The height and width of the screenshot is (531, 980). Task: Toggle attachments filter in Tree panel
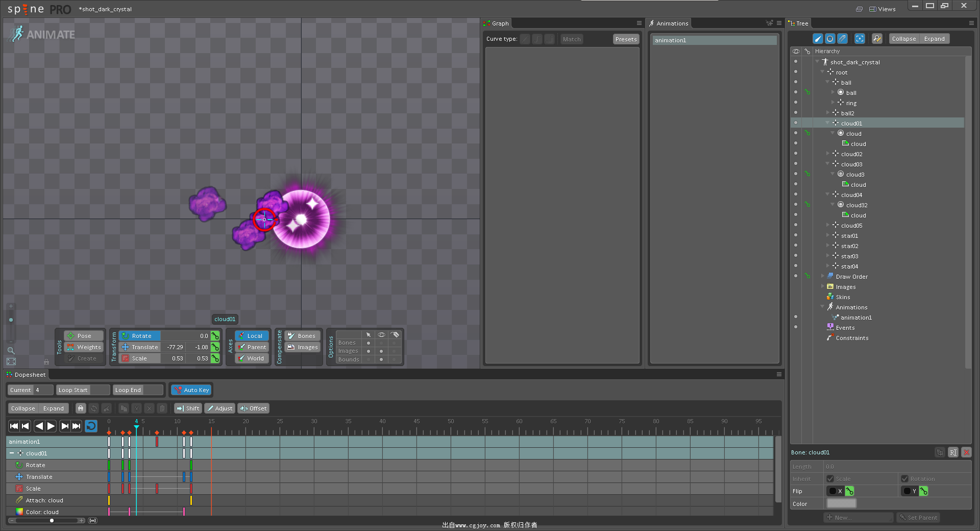click(842, 39)
